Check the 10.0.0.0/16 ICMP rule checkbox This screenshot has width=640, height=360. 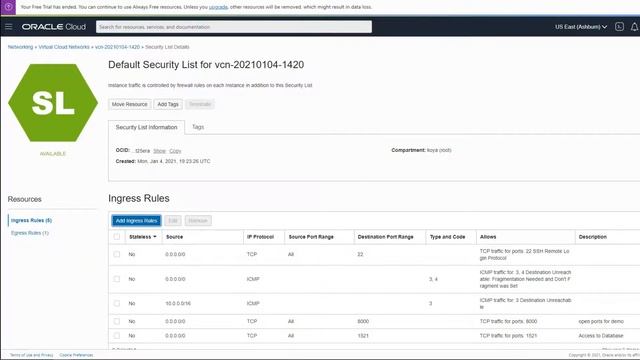pyautogui.click(x=117, y=304)
